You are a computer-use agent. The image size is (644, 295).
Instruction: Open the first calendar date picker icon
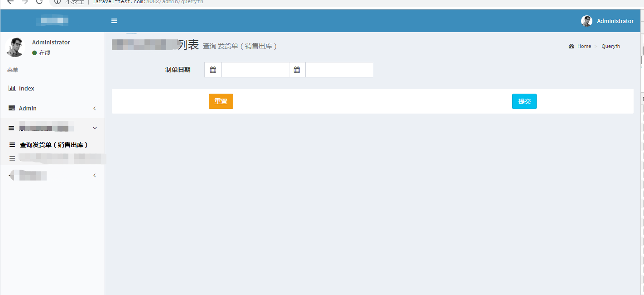(x=213, y=70)
